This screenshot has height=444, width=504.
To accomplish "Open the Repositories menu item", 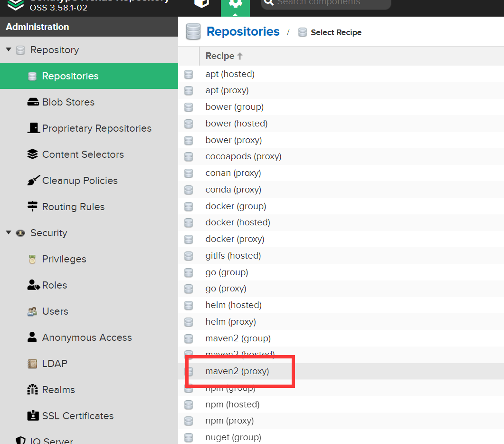I will pyautogui.click(x=70, y=76).
